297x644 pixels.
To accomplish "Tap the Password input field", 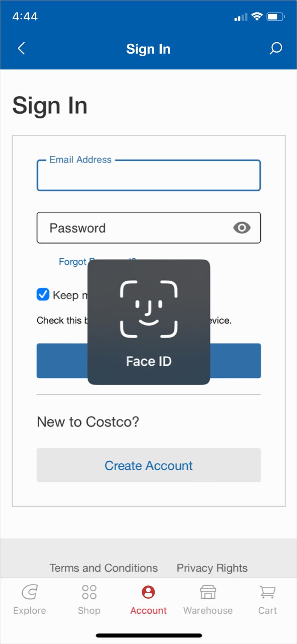I will tap(149, 228).
